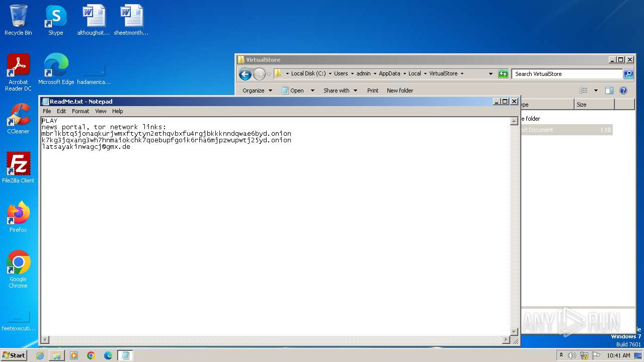Click the Search VirtualStore input box
This screenshot has width=644, height=362.
(x=567, y=74)
